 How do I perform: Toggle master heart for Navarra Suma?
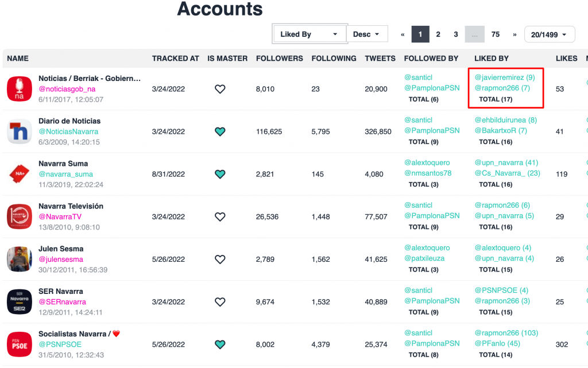point(220,175)
